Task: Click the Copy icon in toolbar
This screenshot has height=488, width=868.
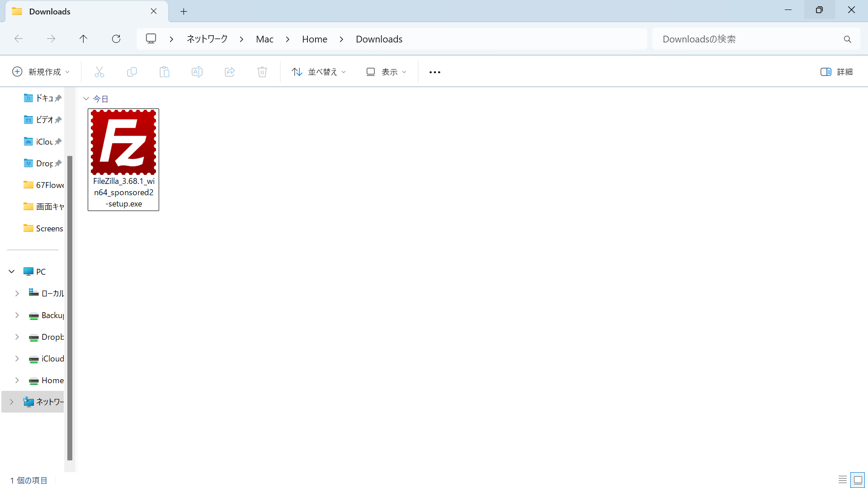Action: coord(132,72)
